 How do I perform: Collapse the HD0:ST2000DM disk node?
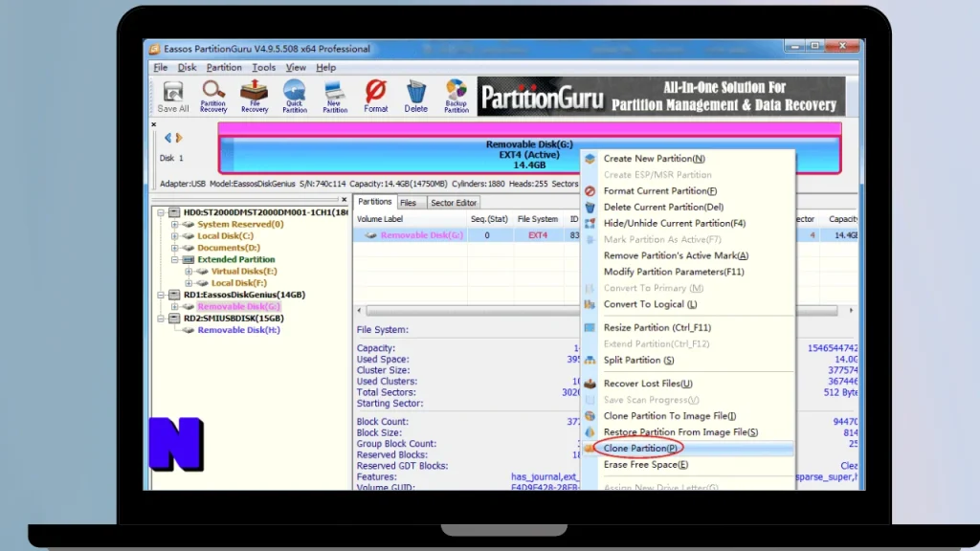[x=161, y=212]
